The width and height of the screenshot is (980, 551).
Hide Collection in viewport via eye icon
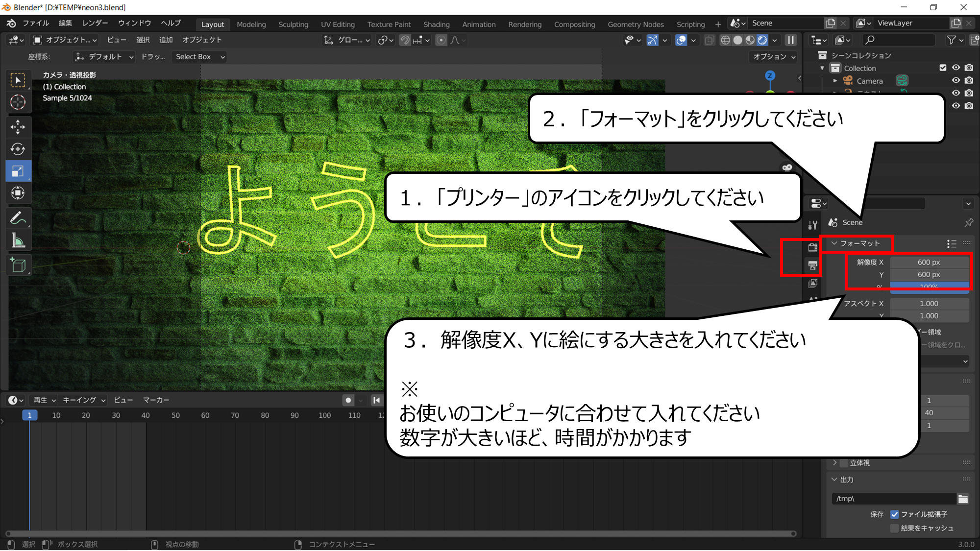956,68
